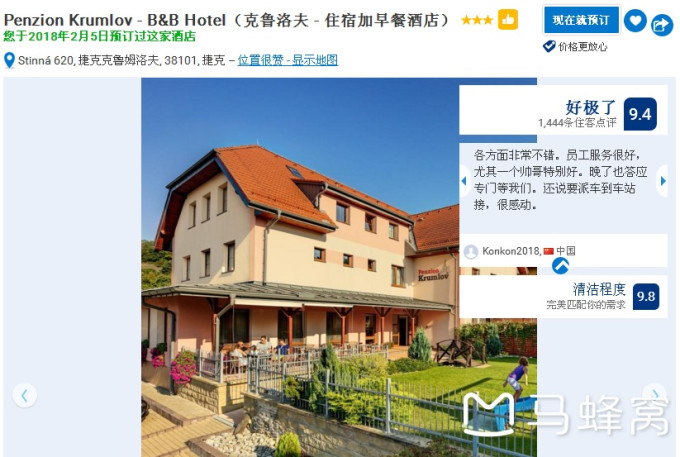Open the 位置很赞 - 显示地图 map link
The height and width of the screenshot is (457, 680).
tap(288, 60)
